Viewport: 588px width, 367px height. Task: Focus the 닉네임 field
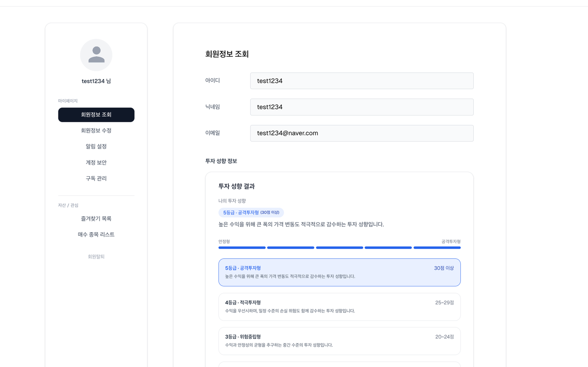coord(362,107)
